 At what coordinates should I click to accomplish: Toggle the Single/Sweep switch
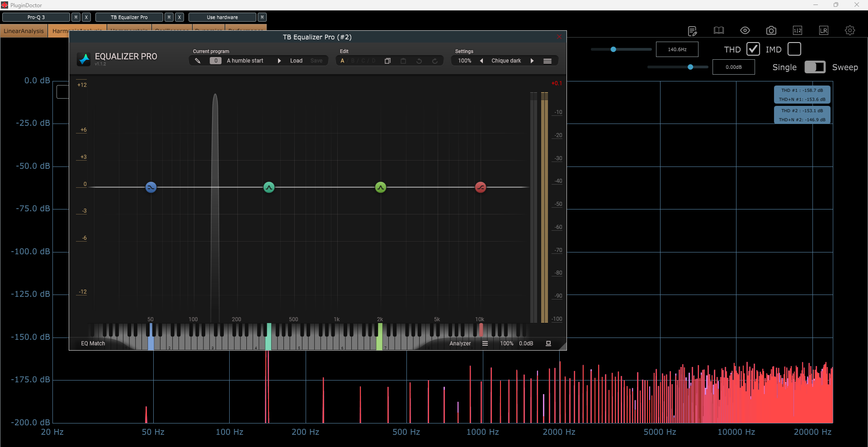pos(815,67)
